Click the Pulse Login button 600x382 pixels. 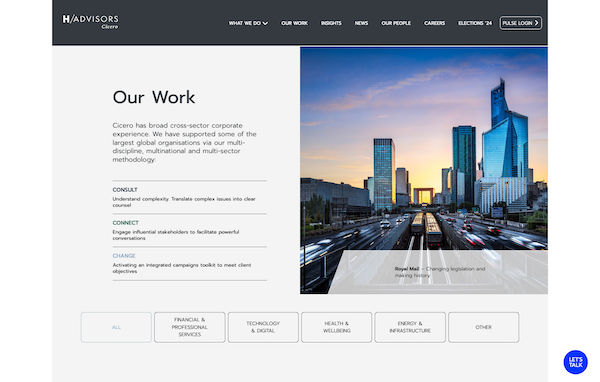[x=520, y=23]
